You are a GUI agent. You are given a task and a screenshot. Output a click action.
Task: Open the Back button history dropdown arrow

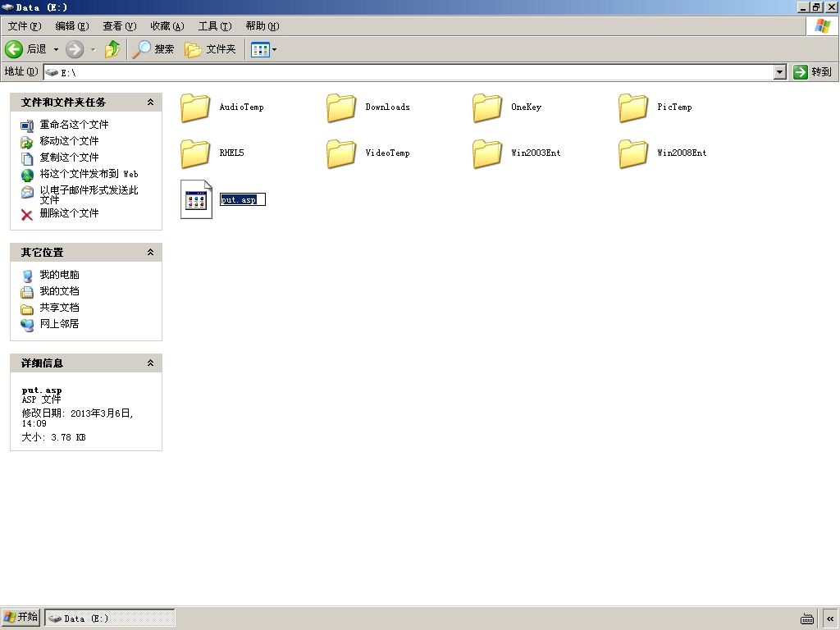56,49
